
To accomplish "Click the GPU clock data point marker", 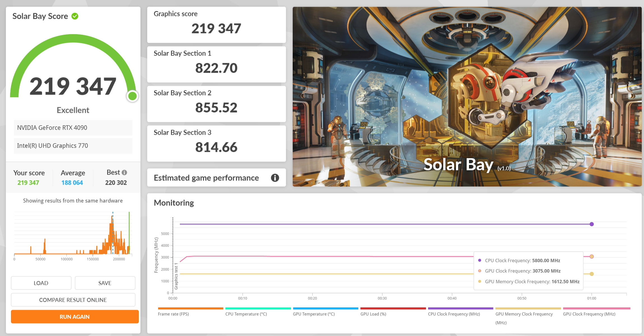I will (x=592, y=257).
